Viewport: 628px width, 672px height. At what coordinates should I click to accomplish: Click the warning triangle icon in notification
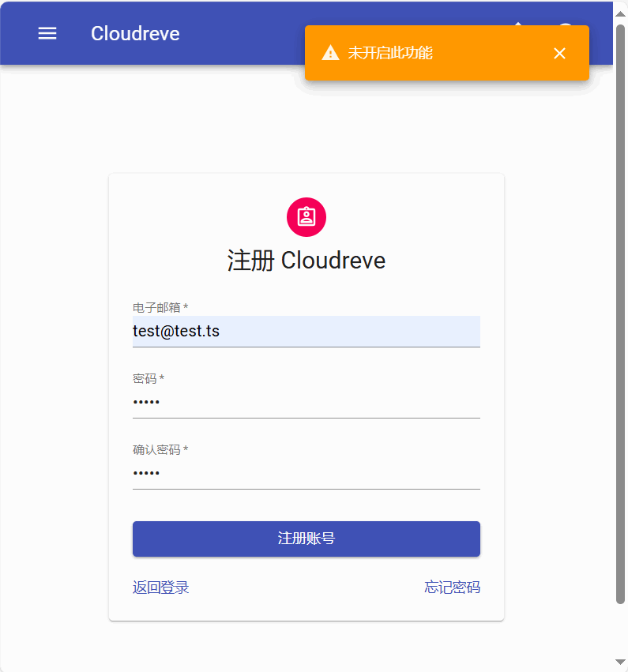point(330,53)
